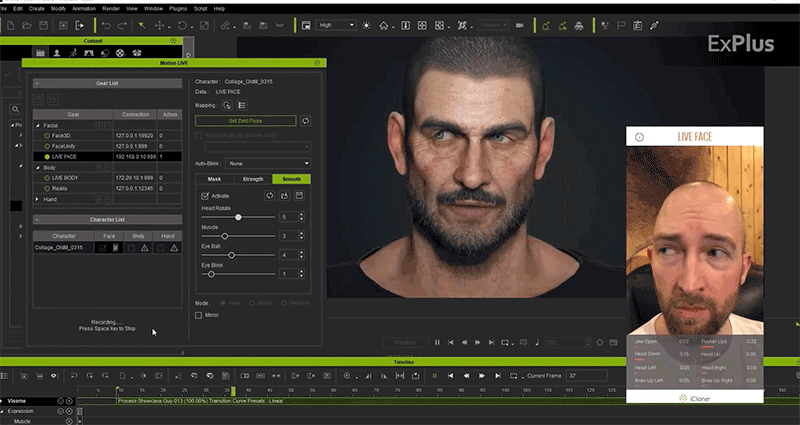This screenshot has height=425, width=800.
Task: Select the Move Object tool
Action: (x=160, y=26)
